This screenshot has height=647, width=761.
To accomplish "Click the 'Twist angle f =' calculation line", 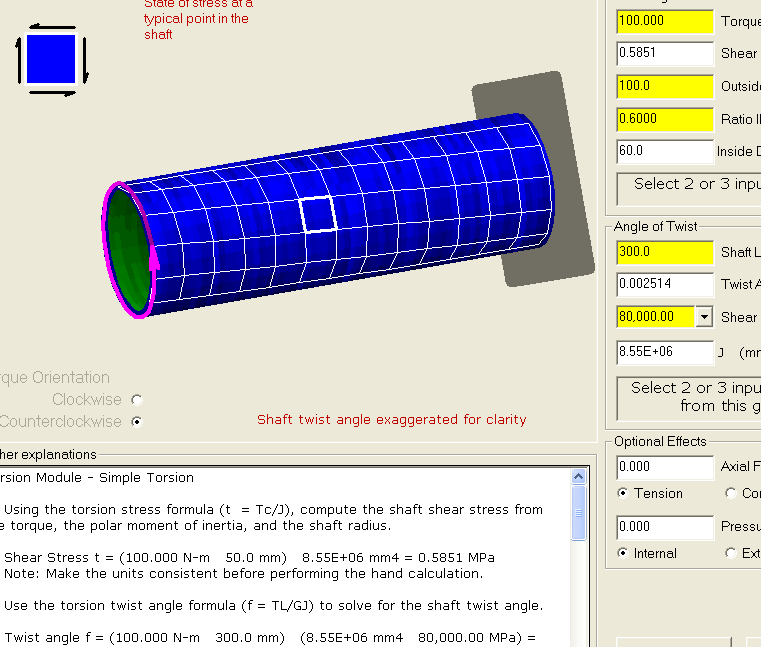I will 270,637.
